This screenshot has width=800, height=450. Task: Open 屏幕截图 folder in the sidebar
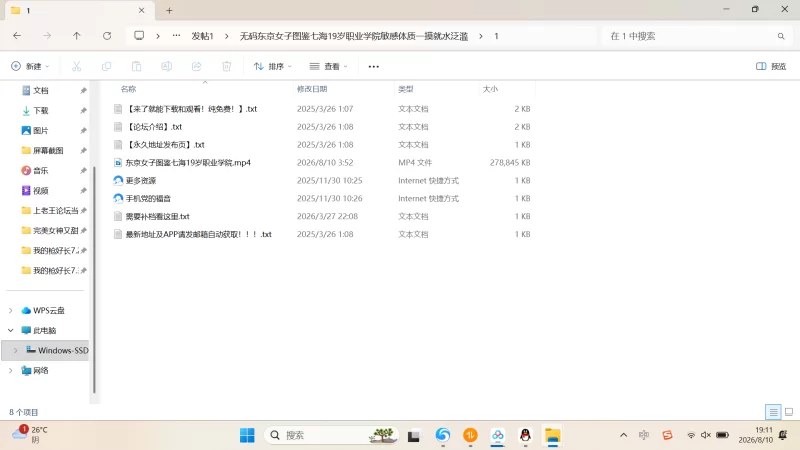point(48,150)
